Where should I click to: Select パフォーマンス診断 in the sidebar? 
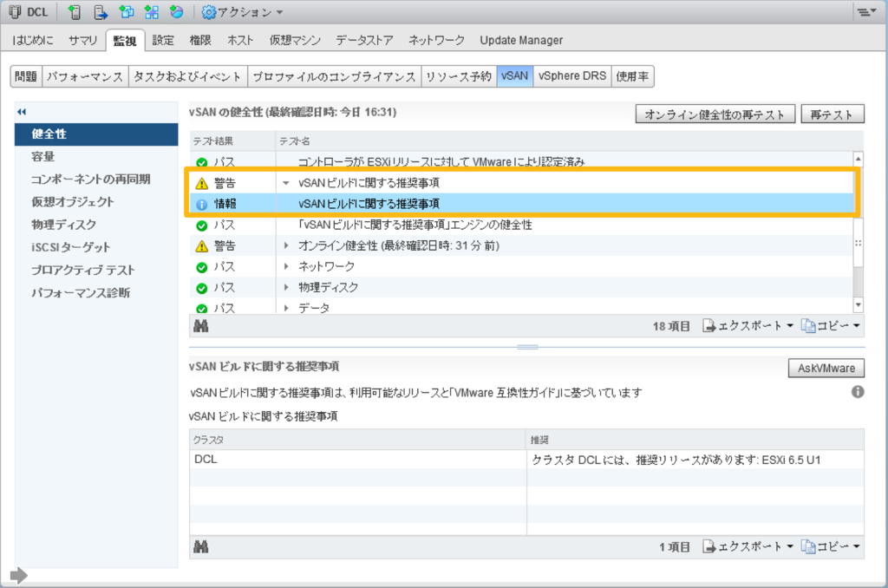tap(96, 293)
